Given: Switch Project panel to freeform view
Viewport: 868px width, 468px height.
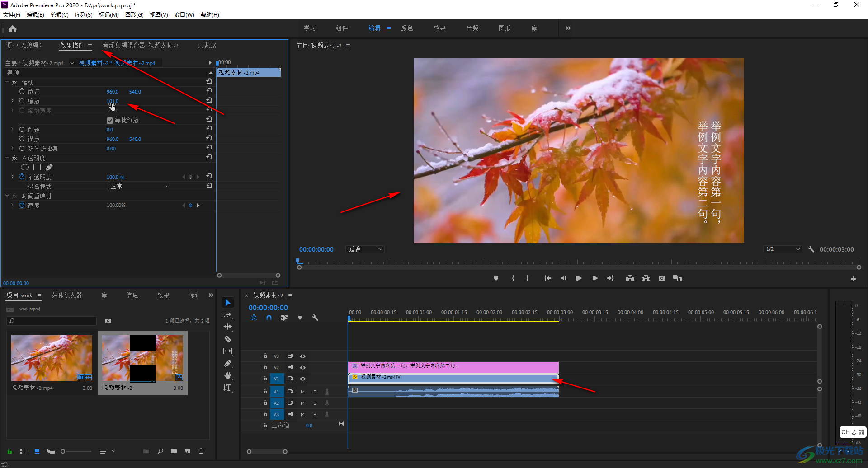Looking at the screenshot, I should 51,451.
